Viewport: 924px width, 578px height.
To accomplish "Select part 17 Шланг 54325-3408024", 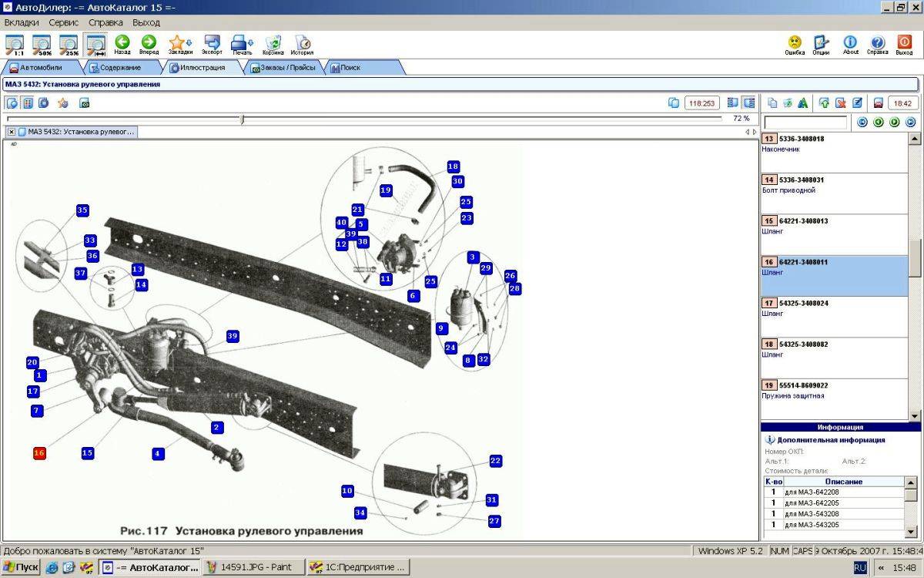I will tap(835, 317).
